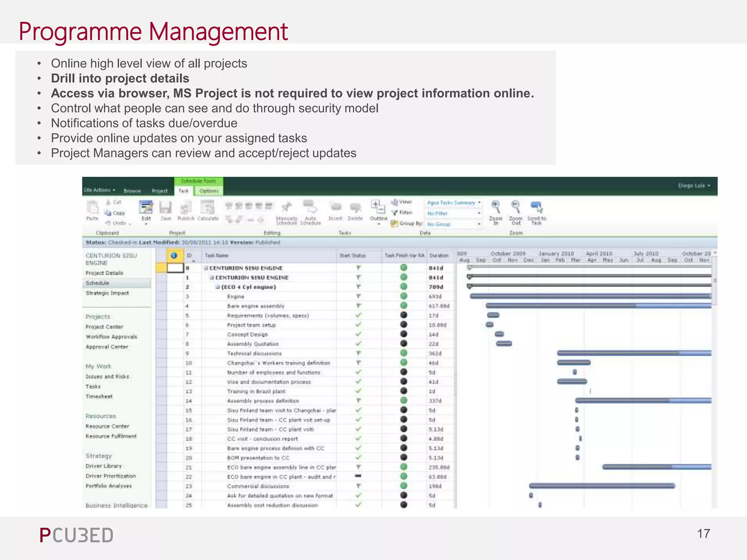Switch to the Task ribbon tab
Viewport: 747px width, 560px height.
point(183,191)
